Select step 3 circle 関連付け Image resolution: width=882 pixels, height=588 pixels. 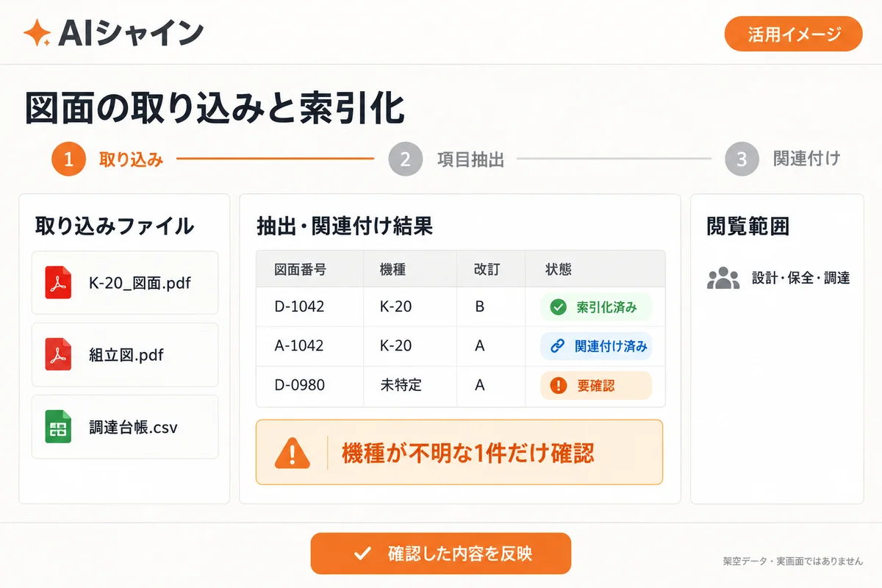[x=742, y=159]
